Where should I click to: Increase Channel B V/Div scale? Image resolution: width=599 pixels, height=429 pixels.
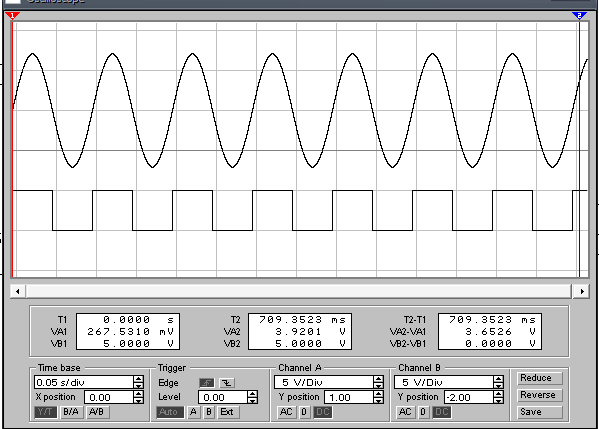point(498,379)
